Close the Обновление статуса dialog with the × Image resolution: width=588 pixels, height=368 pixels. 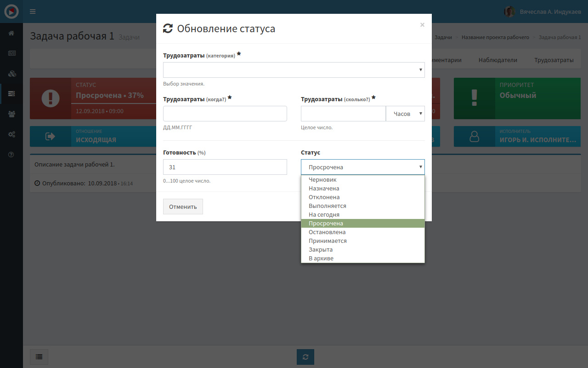pos(422,25)
